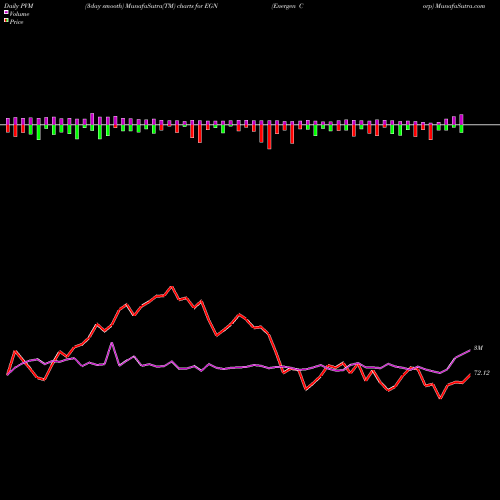Click the 'MunafaSutra.com' text in the header

click(x=460, y=6)
